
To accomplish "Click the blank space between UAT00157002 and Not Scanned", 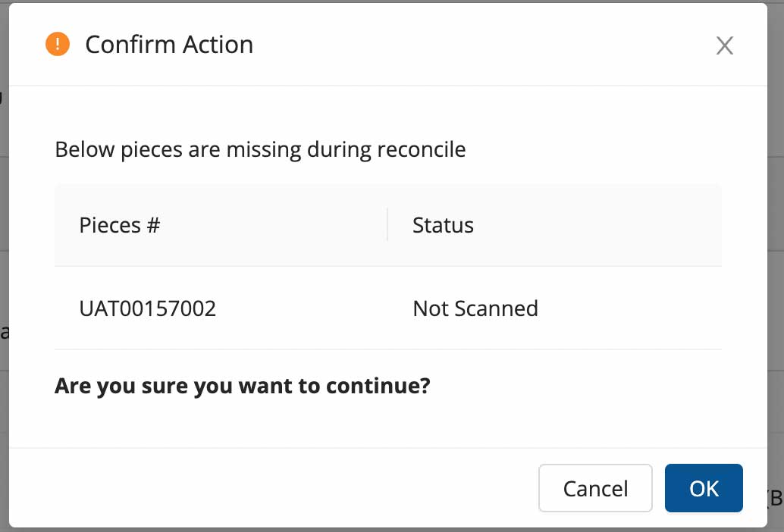I will (314, 308).
